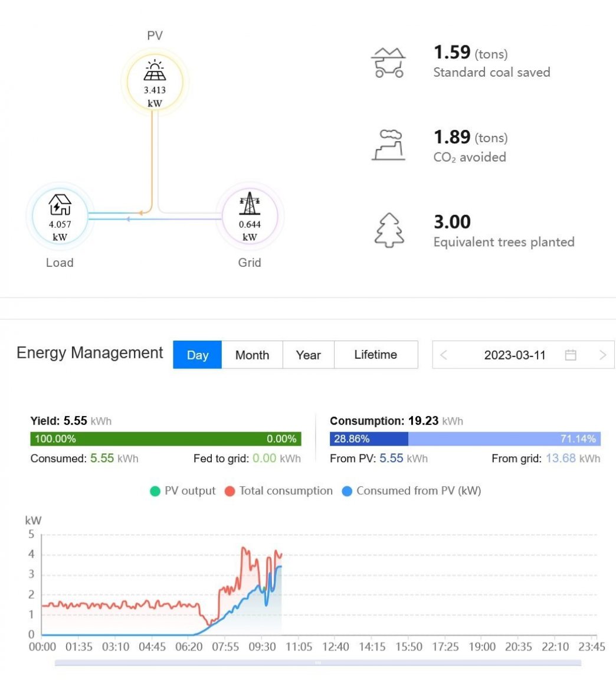Click the Grid power tower icon
The height and width of the screenshot is (680, 616).
[x=250, y=204]
